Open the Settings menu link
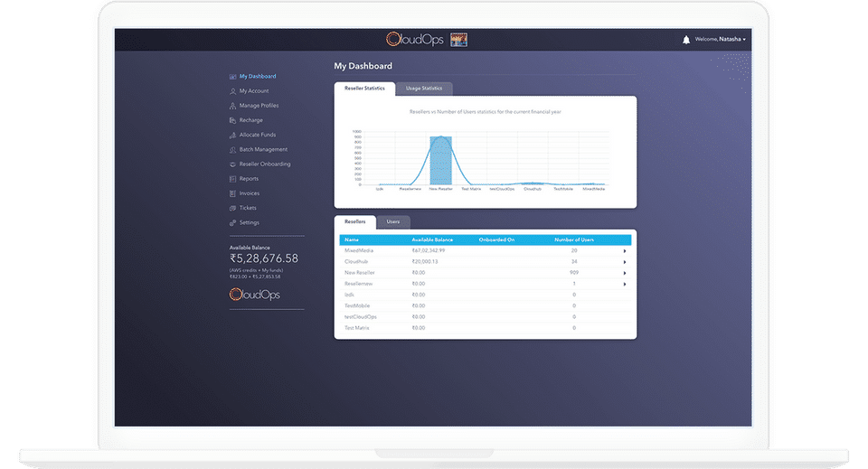 coord(250,223)
